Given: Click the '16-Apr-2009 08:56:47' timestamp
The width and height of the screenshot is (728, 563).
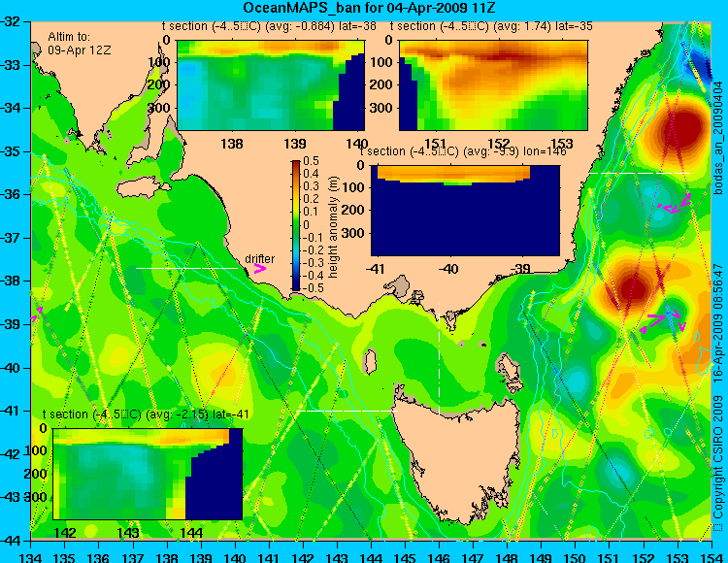Looking at the screenshot, I should click(718, 321).
